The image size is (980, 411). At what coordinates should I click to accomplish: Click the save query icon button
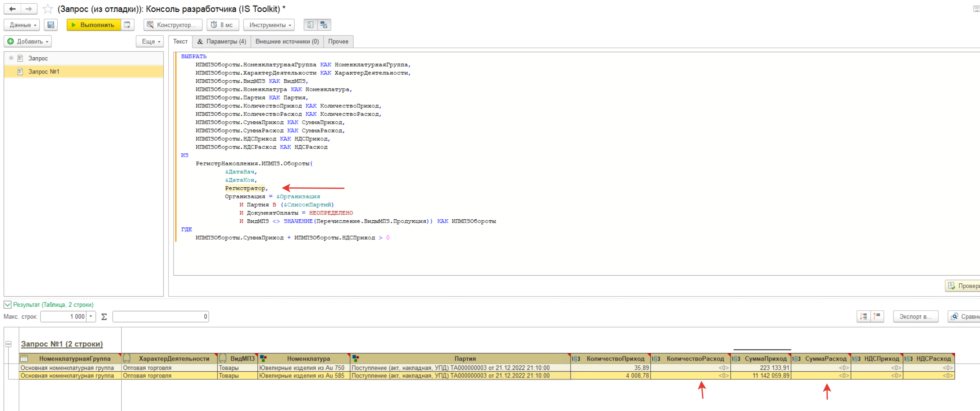coord(51,25)
